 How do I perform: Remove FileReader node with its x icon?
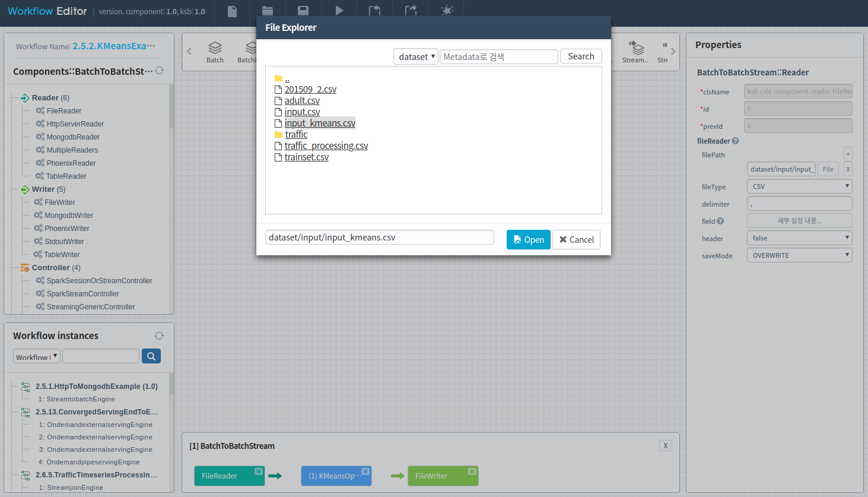pyautogui.click(x=259, y=471)
